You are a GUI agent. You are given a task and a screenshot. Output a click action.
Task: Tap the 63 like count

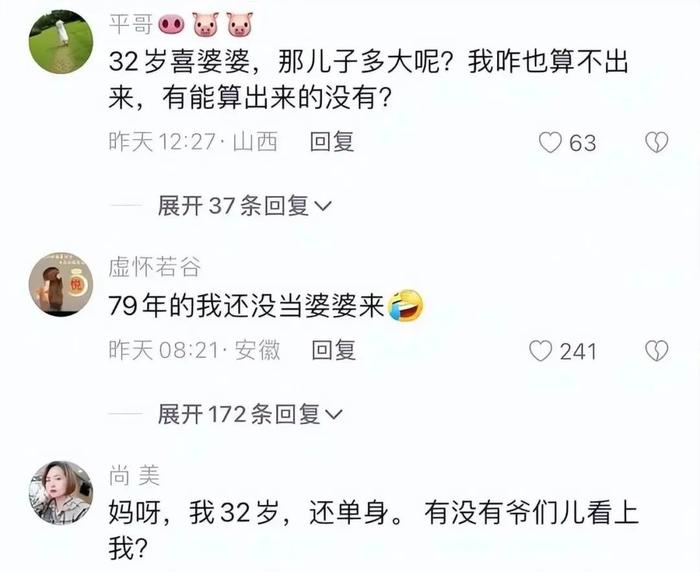click(x=583, y=143)
